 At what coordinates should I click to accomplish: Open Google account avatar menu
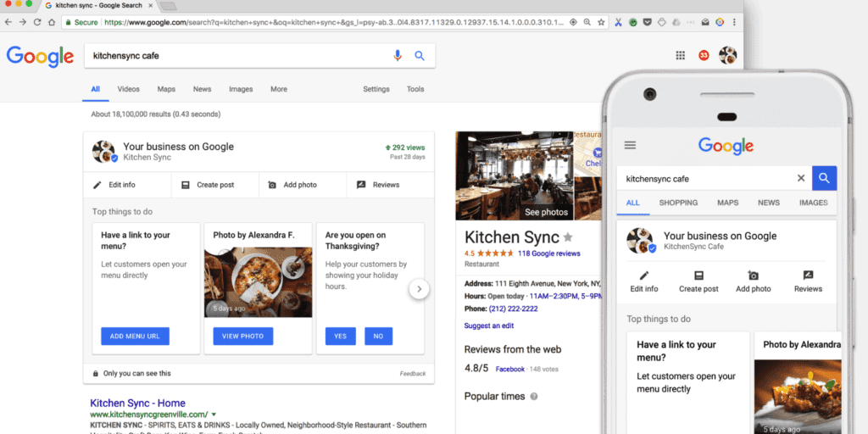(x=727, y=55)
